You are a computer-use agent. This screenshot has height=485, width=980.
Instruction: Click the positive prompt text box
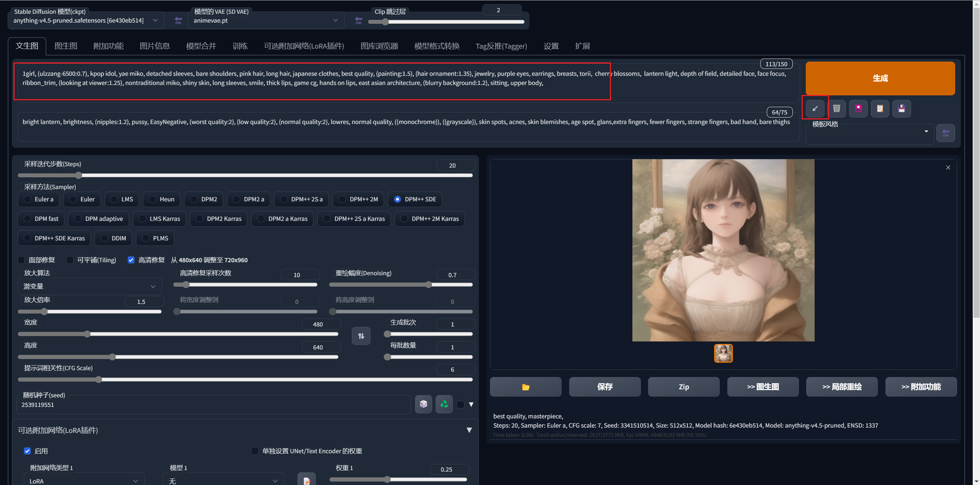(408, 83)
